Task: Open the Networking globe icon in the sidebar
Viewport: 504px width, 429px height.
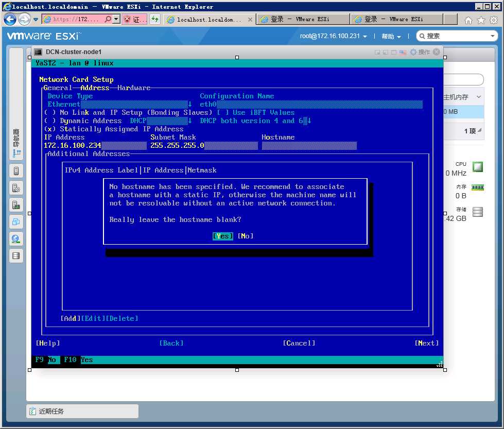Action: pyautogui.click(x=16, y=238)
